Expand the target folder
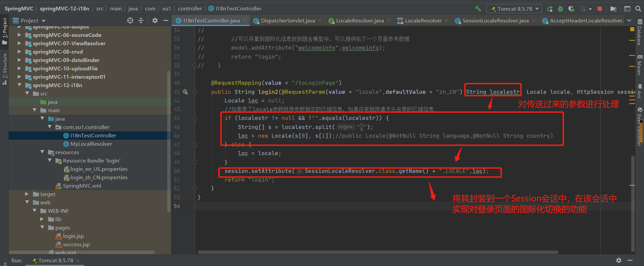 pyautogui.click(x=27, y=194)
